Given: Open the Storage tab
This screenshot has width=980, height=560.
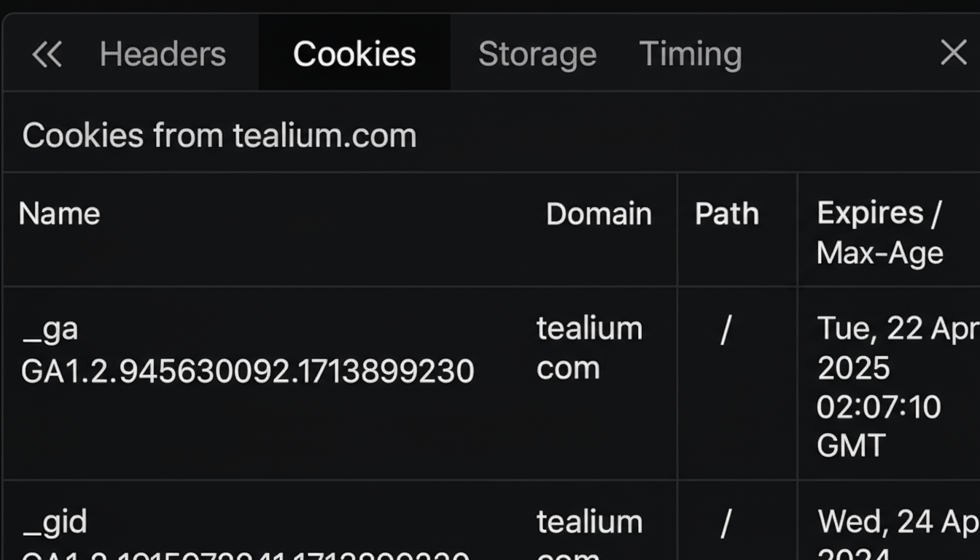Looking at the screenshot, I should pos(537,54).
